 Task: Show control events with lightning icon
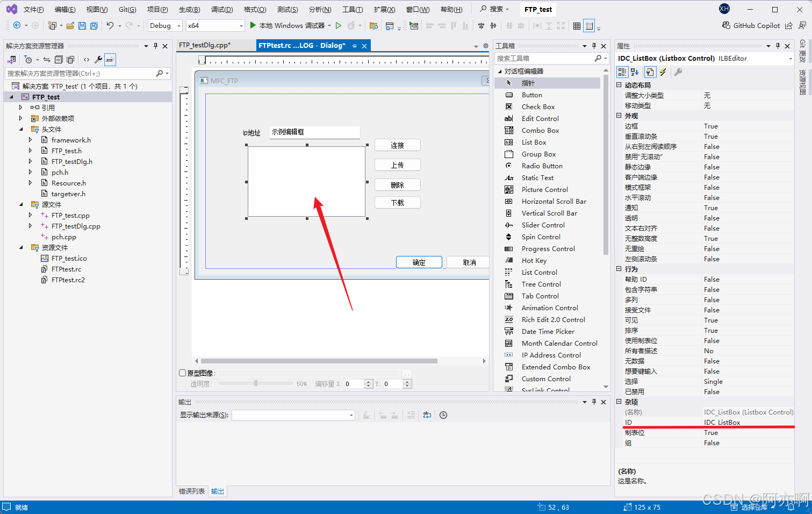coord(663,72)
